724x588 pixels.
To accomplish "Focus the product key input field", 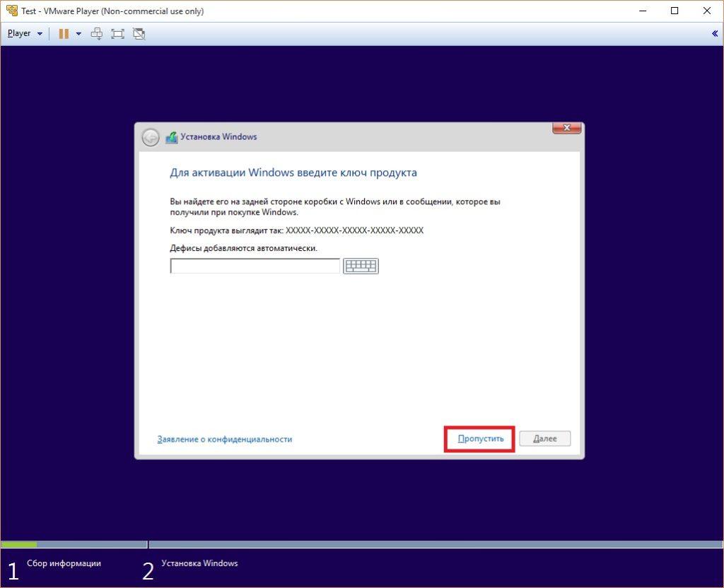I will coord(255,266).
